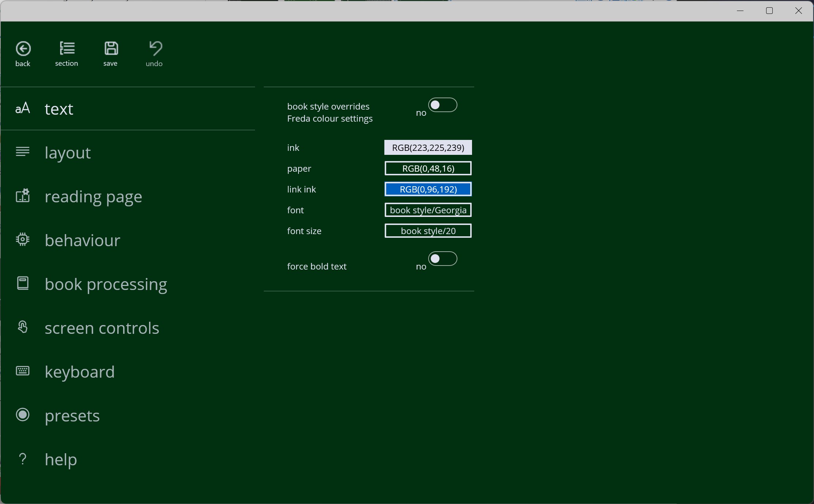The height and width of the screenshot is (504, 814).
Task: Open the help section
Action: (x=60, y=460)
